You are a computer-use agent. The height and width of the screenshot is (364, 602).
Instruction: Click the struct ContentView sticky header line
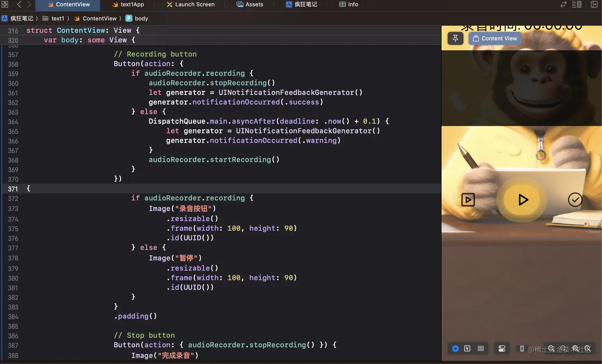click(x=83, y=31)
